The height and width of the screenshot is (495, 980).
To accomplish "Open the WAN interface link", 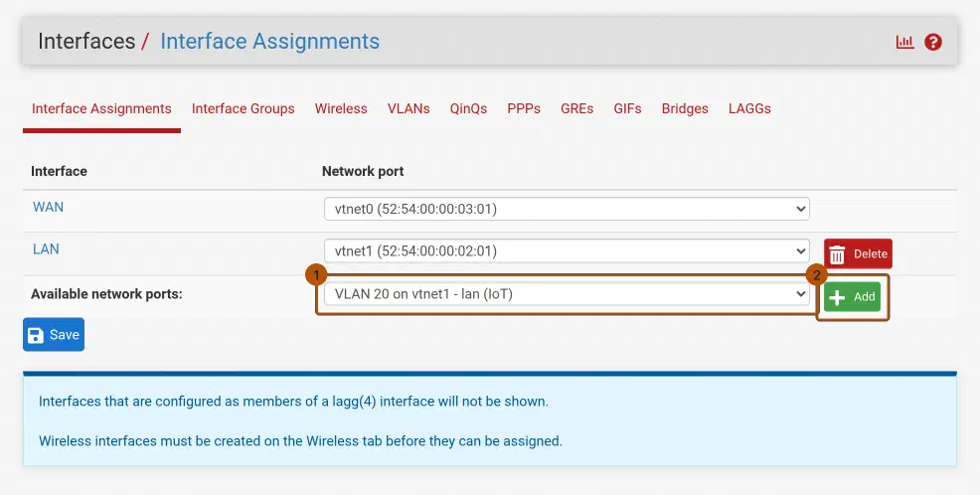I will tap(48, 207).
